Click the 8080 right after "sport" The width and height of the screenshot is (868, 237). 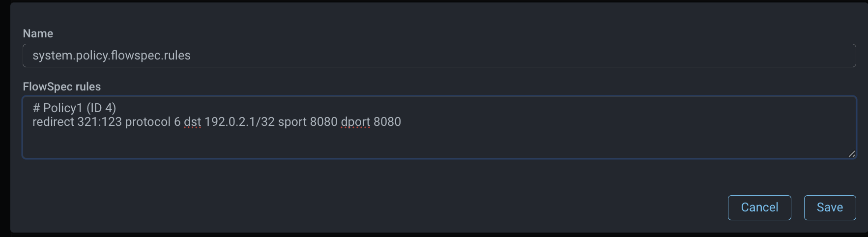pyautogui.click(x=323, y=122)
